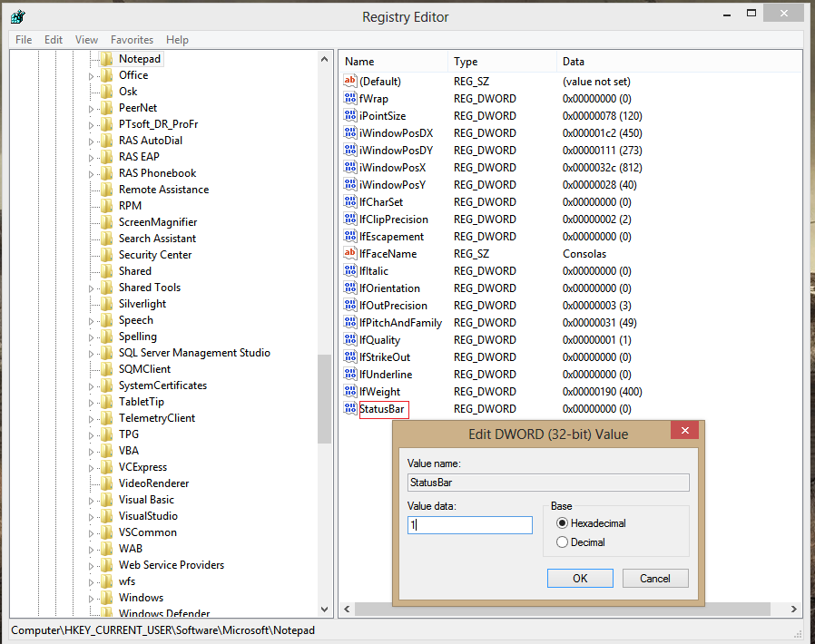
Task: Expand the Shared Tools key
Action: 91,288
